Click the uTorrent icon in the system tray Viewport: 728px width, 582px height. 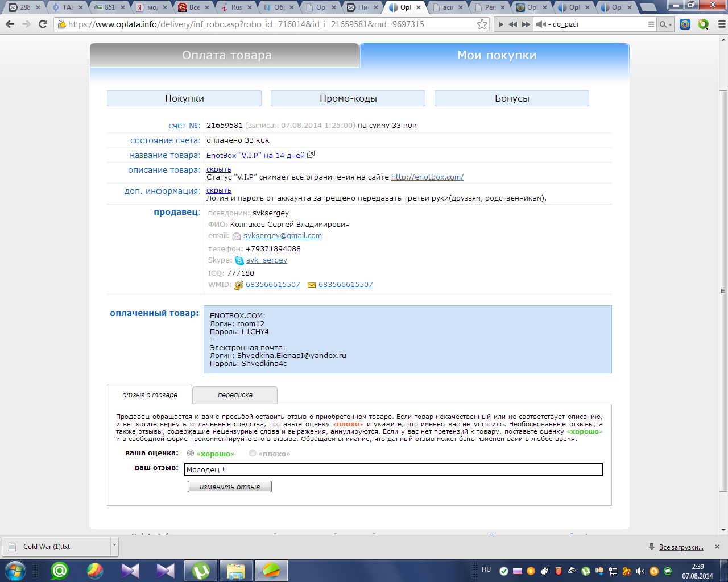(586, 571)
